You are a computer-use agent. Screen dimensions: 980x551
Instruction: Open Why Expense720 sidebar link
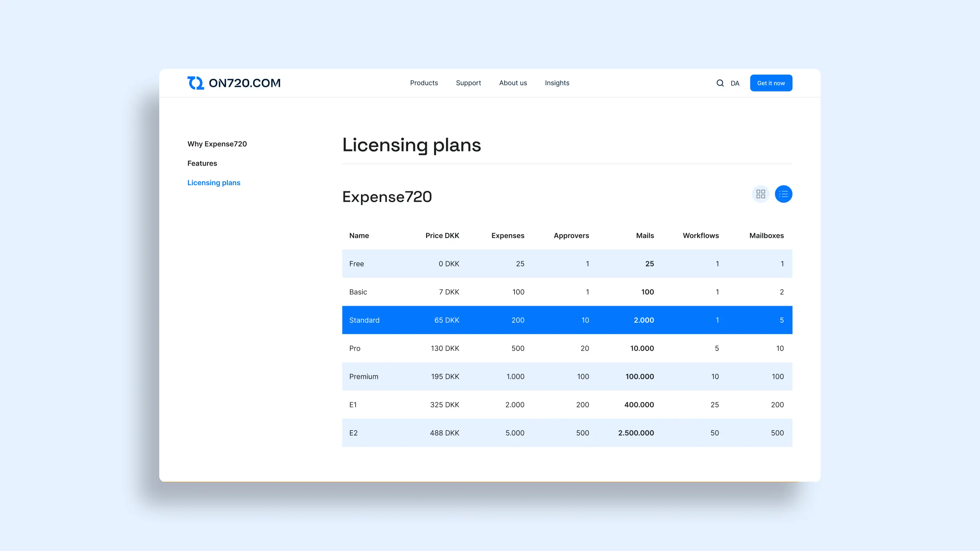[217, 144]
